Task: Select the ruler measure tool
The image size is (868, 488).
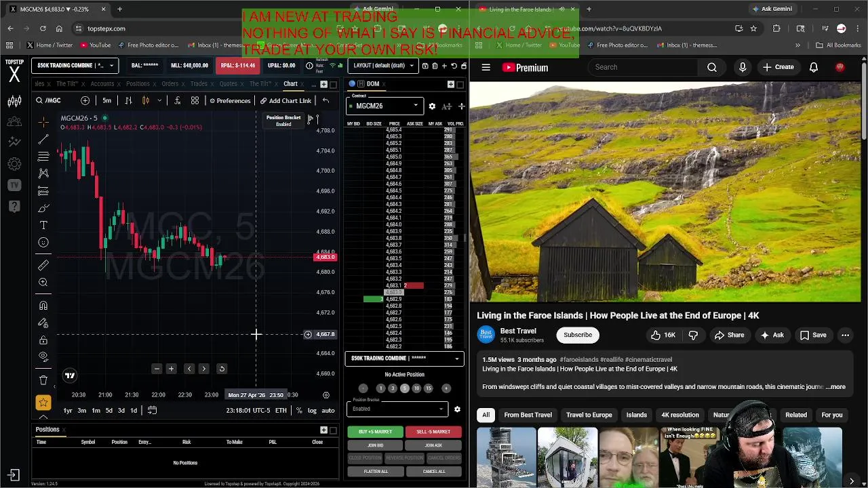Action: click(43, 265)
